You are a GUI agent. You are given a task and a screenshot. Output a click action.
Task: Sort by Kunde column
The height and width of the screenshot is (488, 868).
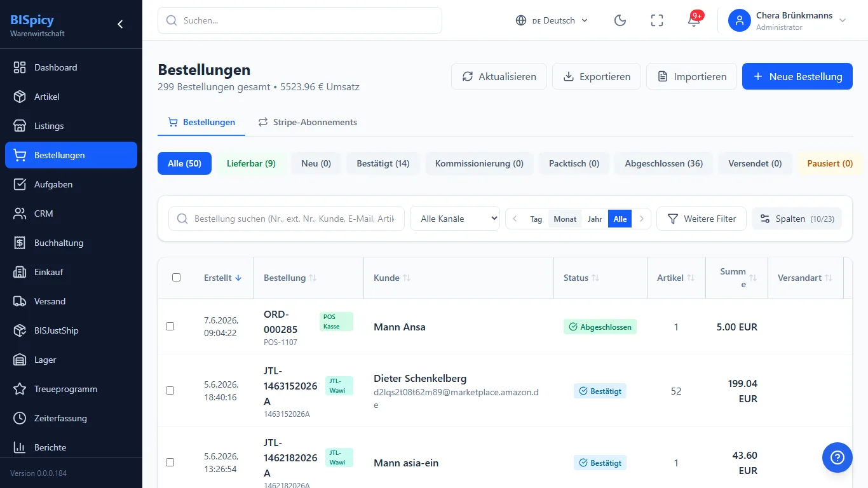point(392,278)
